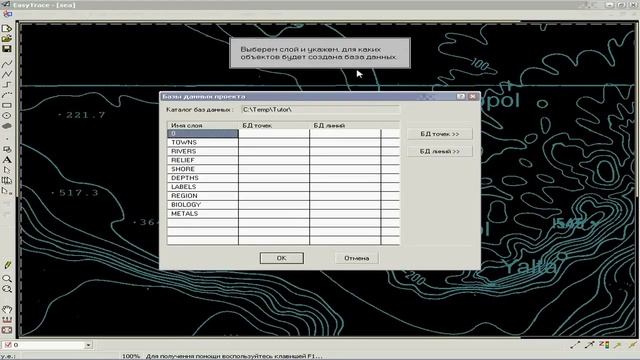
Task: Select the smooth curve drawing tool
Action: click(x=7, y=64)
